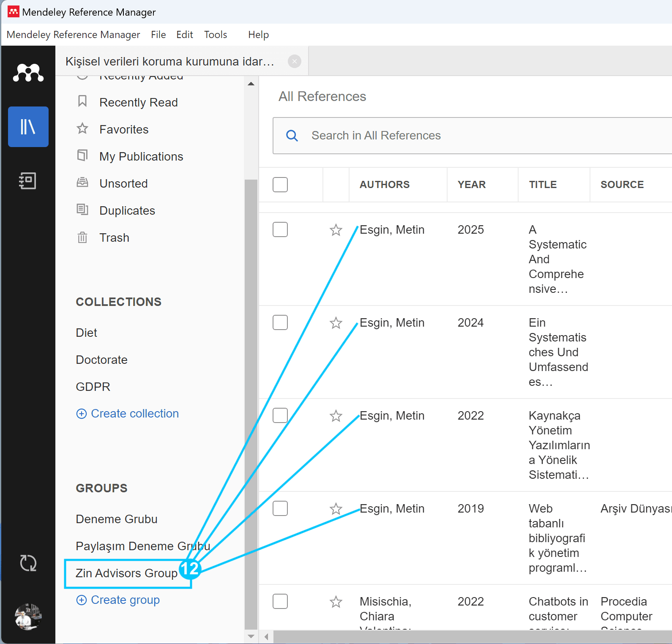Star the Misischia, Chiara reference

(336, 602)
